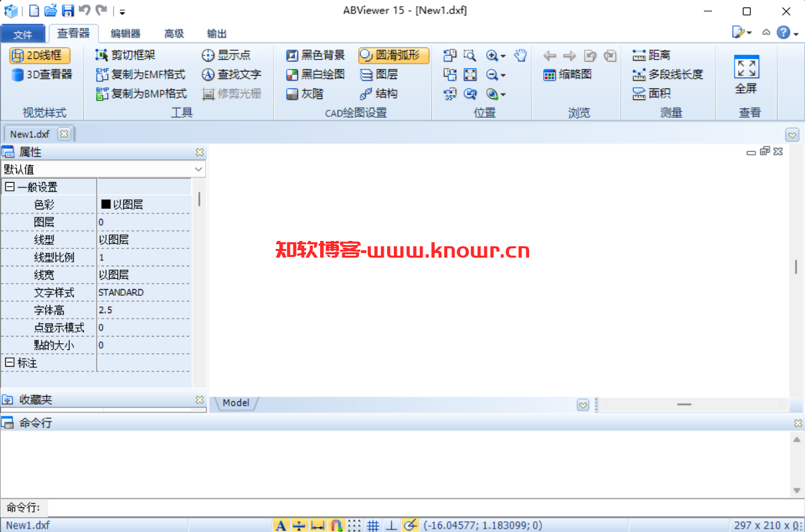
Task: Click the new file quick access icon
Action: tap(34, 10)
